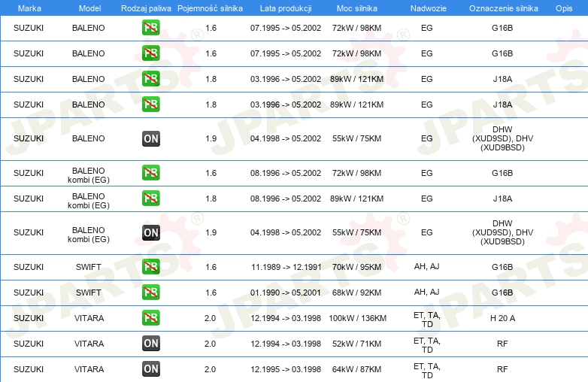Click the Oznaczenie silnika header

[503, 8]
